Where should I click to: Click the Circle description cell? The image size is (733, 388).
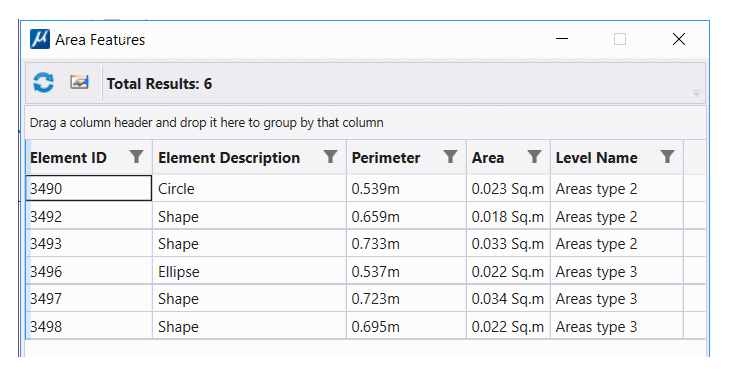pos(249,188)
